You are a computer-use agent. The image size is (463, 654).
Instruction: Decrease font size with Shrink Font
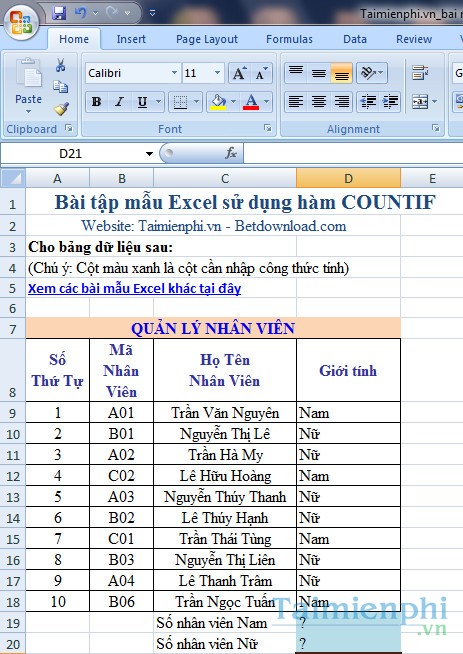point(262,73)
